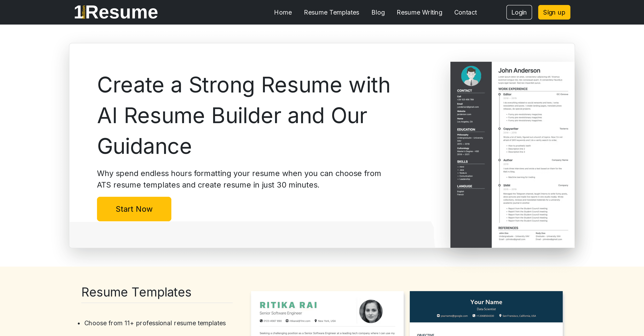Click the timeline marker beside the Copywriter entry
Screen dimensions: 644x336
[x=499, y=129]
